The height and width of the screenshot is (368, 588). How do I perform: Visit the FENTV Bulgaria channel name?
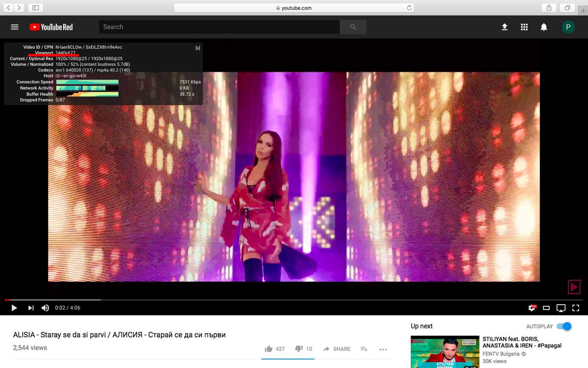point(501,354)
